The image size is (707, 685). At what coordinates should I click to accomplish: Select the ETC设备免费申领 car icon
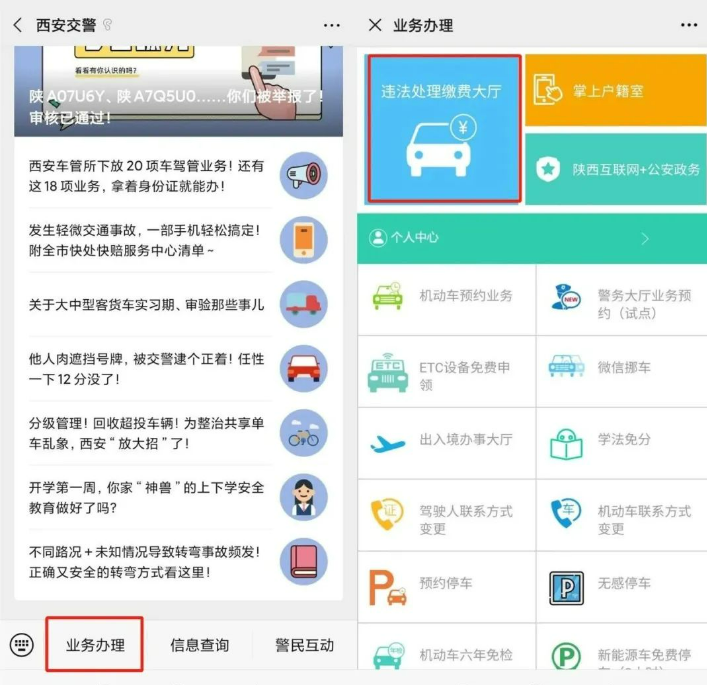coord(388,373)
